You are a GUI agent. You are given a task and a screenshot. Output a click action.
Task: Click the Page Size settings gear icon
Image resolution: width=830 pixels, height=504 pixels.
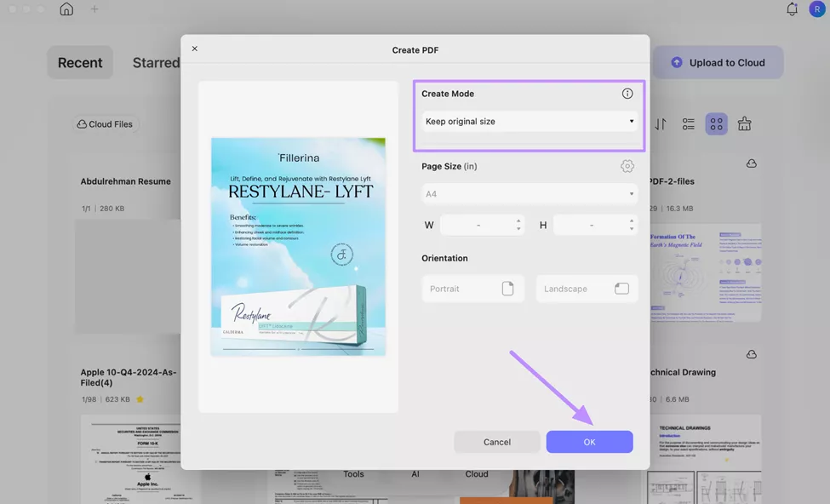(x=627, y=165)
